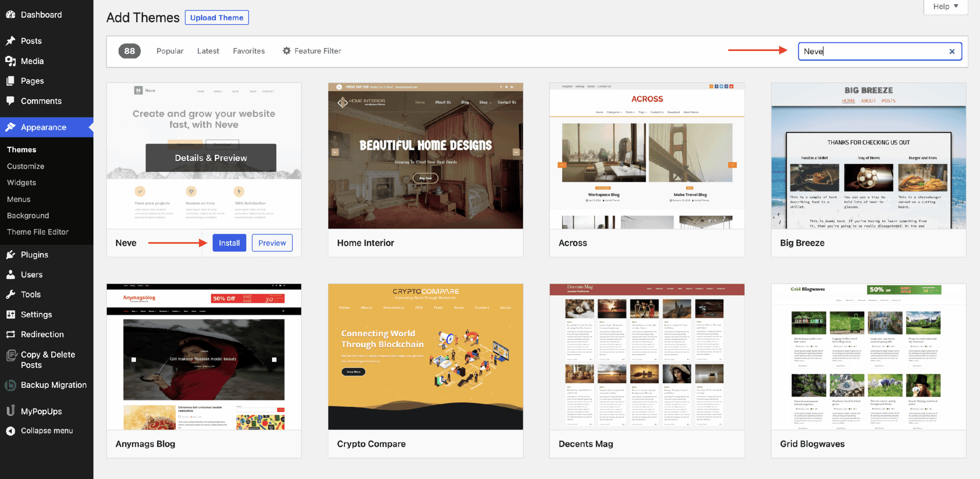
Task: Switch to the Favorites themes tab
Action: (x=249, y=51)
